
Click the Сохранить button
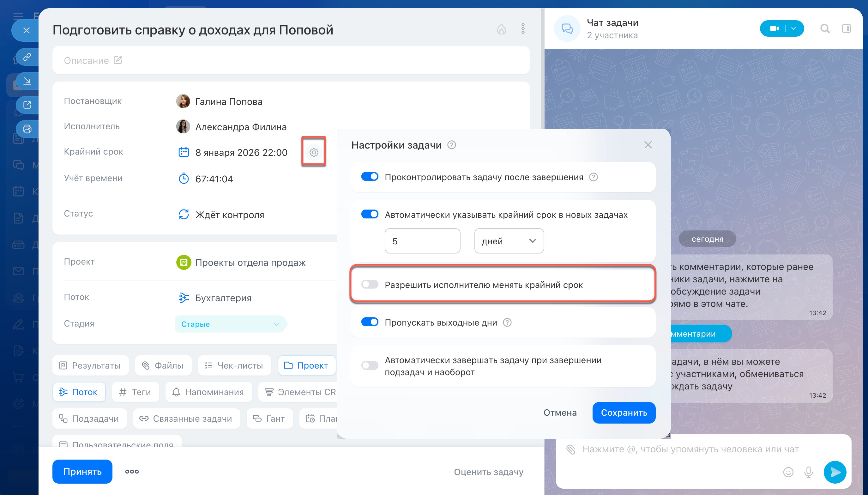click(624, 412)
